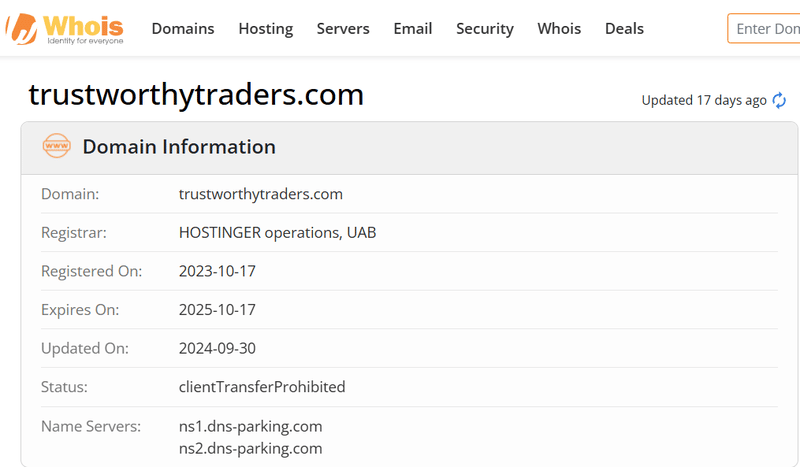Open the Servers menu
This screenshot has width=800, height=467.
tap(343, 29)
